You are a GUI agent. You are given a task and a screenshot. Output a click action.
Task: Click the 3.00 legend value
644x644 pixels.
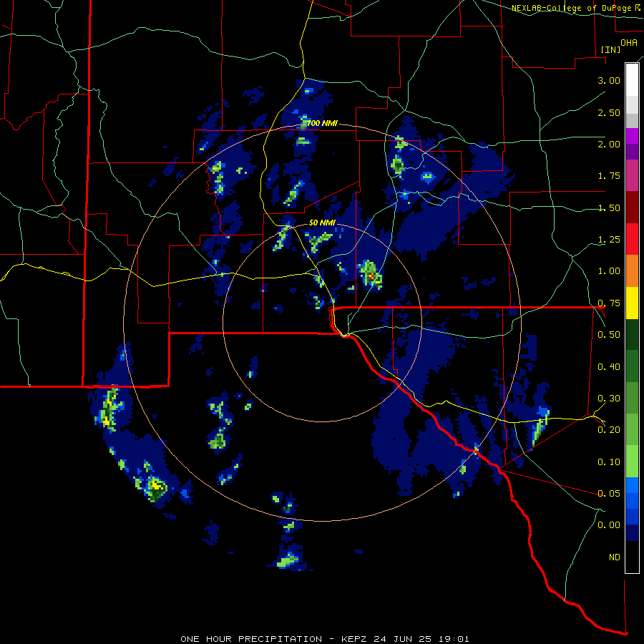[x=609, y=80]
